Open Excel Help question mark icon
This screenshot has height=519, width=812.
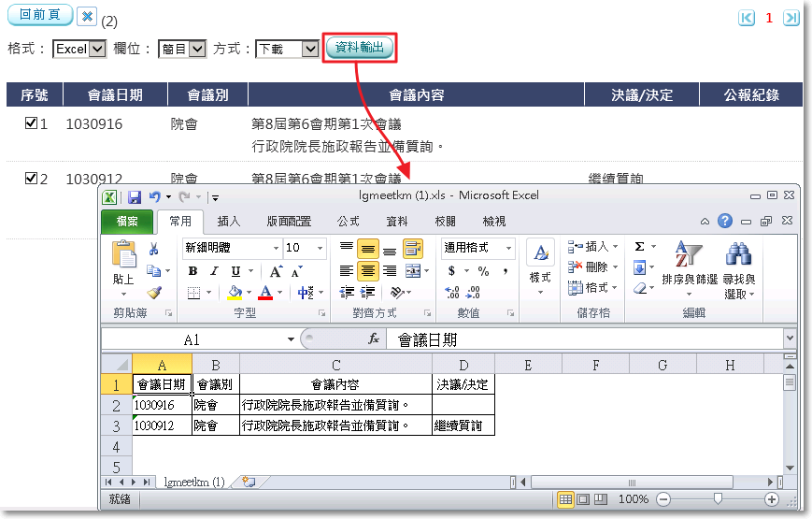coord(725,222)
